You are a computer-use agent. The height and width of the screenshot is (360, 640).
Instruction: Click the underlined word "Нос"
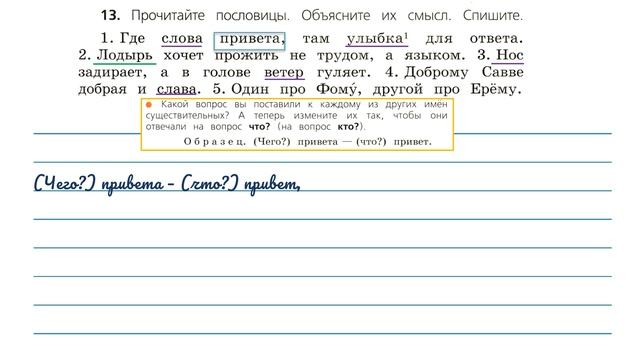click(x=509, y=55)
